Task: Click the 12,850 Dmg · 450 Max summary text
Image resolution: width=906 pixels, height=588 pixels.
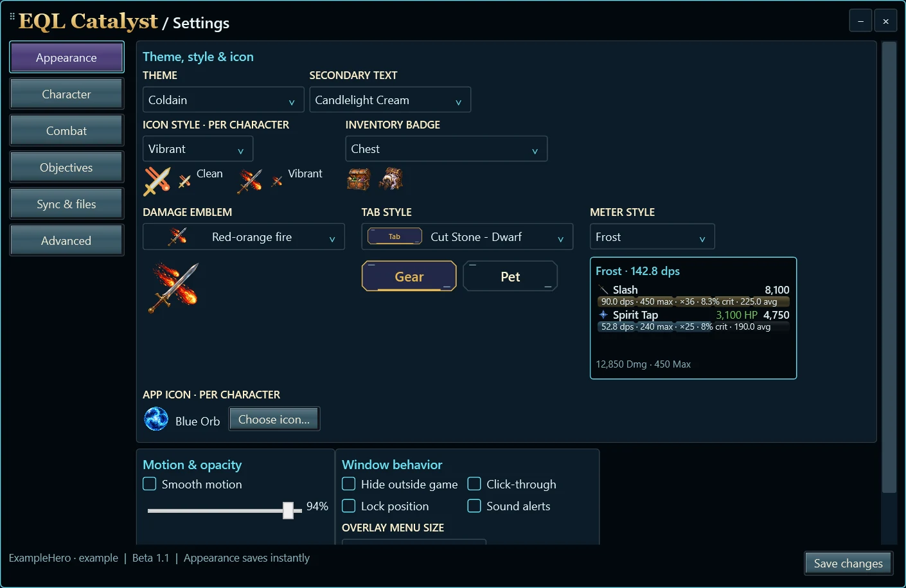Action: [x=643, y=364]
